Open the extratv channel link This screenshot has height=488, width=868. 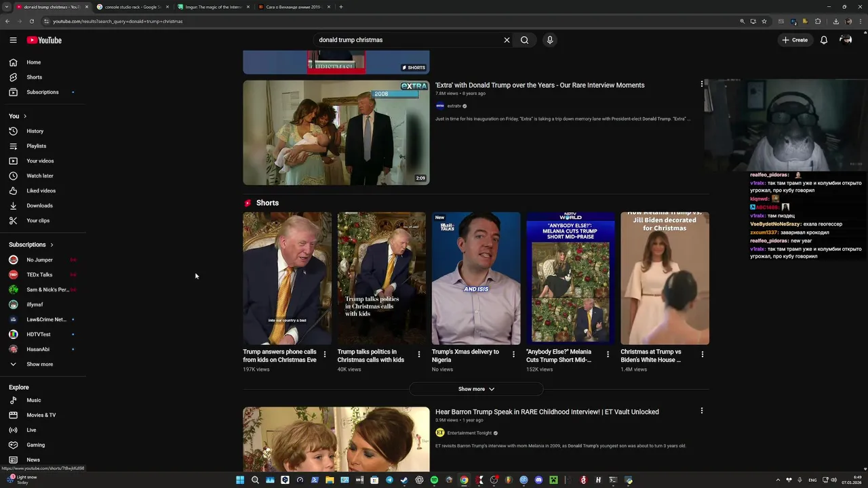click(454, 106)
